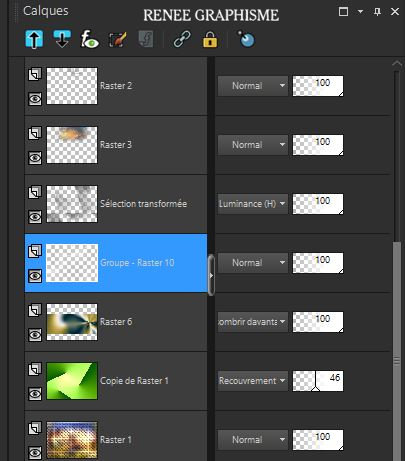Viewport: 405px width, 461px height.
Task: Adjust opacity slider of Copie de Raster 1
Action: [x=318, y=381]
